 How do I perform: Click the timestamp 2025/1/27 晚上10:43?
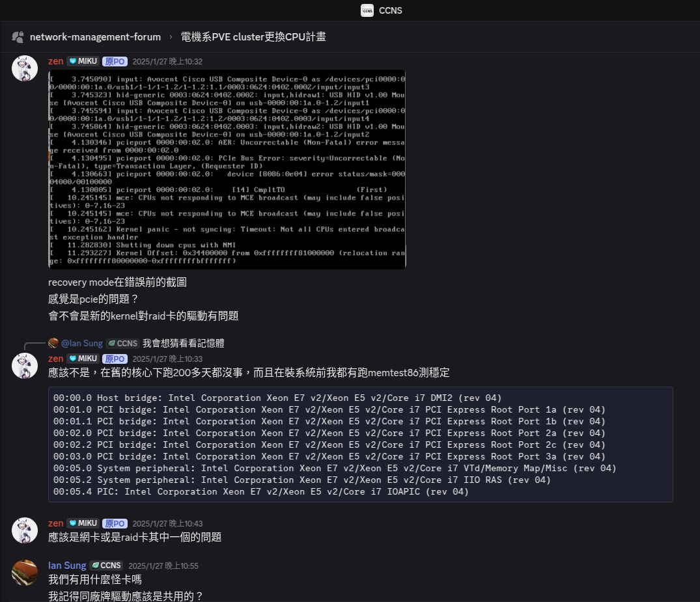[167, 523]
